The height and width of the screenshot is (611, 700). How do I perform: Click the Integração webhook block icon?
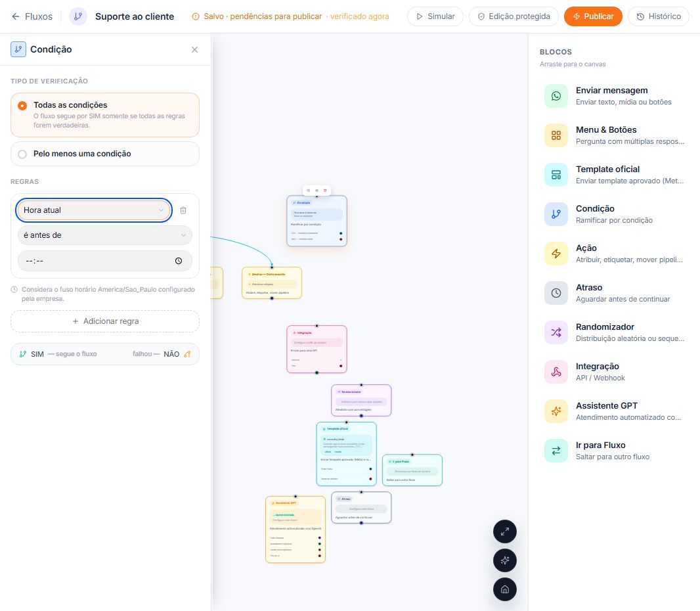(556, 372)
